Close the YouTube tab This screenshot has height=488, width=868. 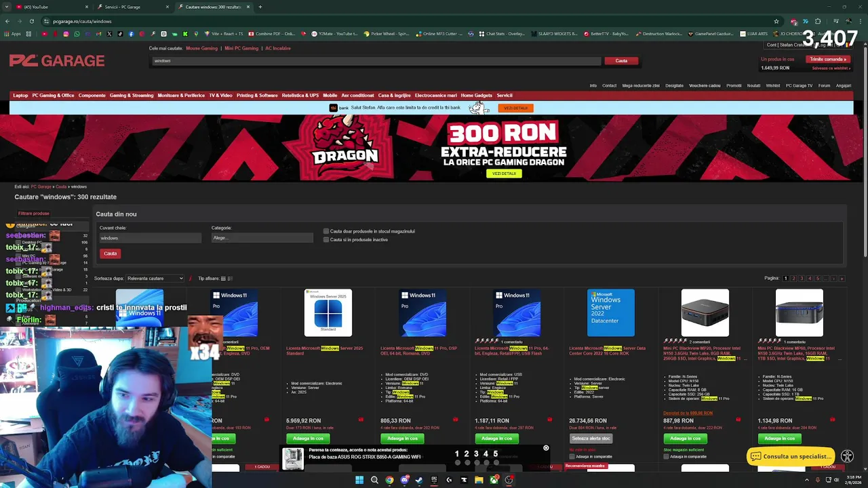(x=87, y=7)
